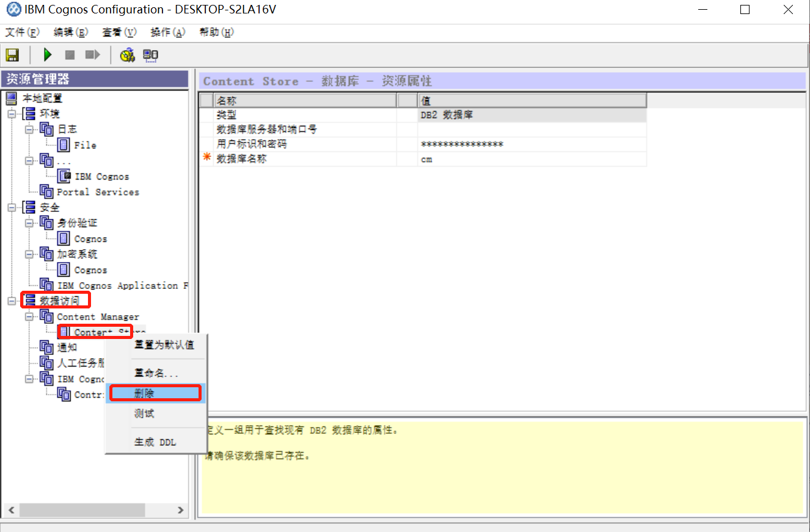Collapse the 数据访问 tree node
This screenshot has width=810, height=532.
pyautogui.click(x=11, y=301)
